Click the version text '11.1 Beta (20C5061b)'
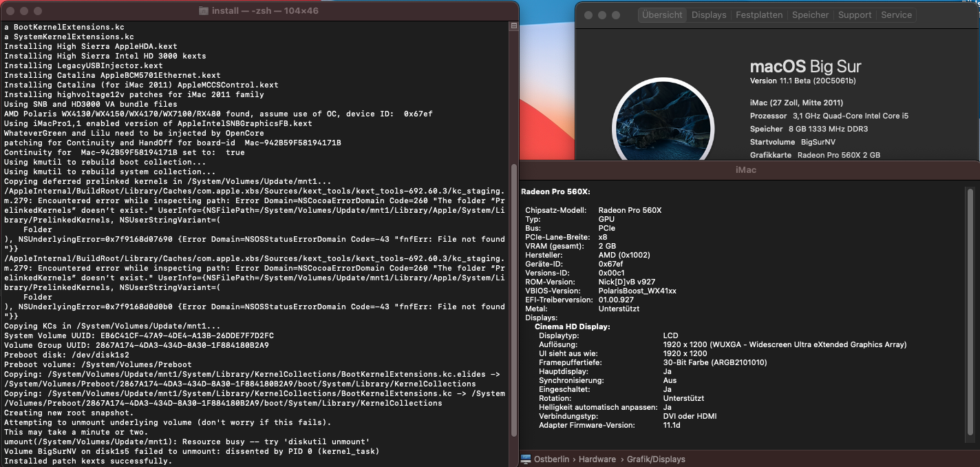Image resolution: width=980 pixels, height=467 pixels. pyautogui.click(x=816, y=81)
